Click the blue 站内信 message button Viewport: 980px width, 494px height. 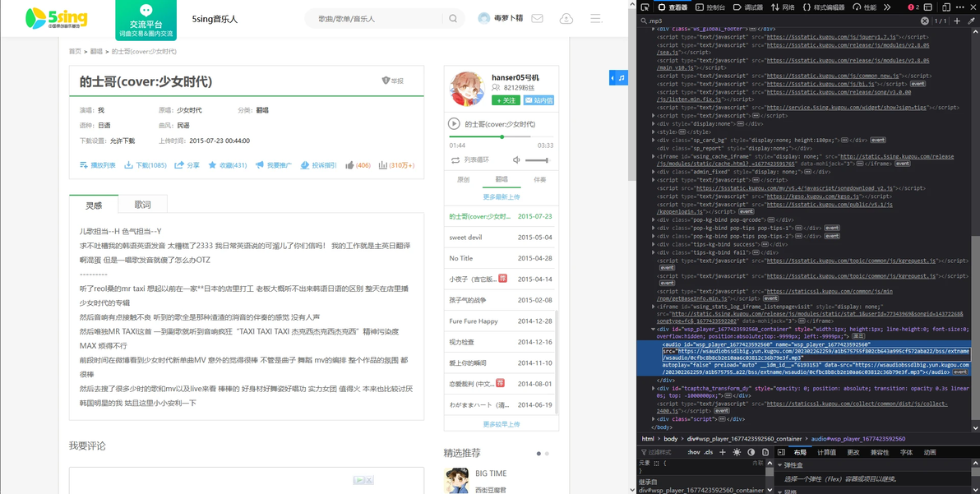click(539, 100)
